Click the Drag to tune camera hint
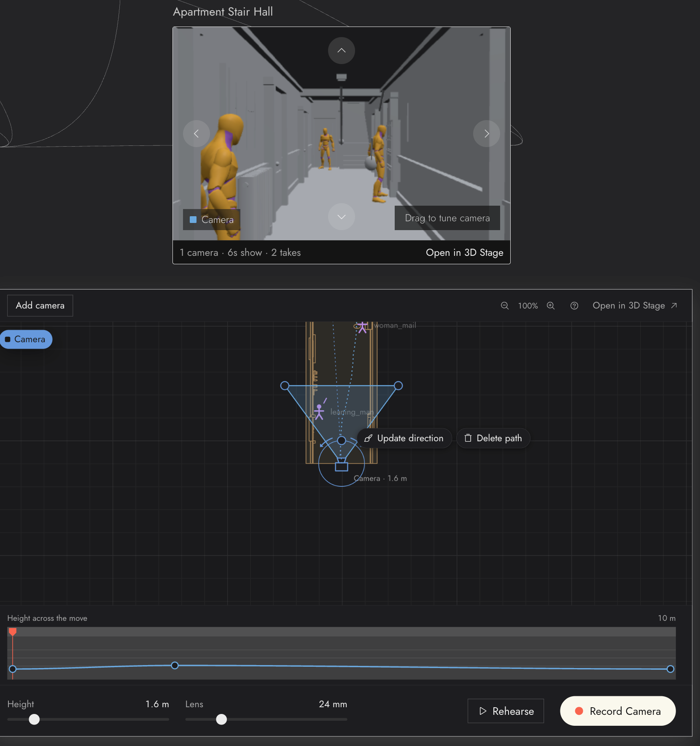This screenshot has height=746, width=700. coord(447,218)
